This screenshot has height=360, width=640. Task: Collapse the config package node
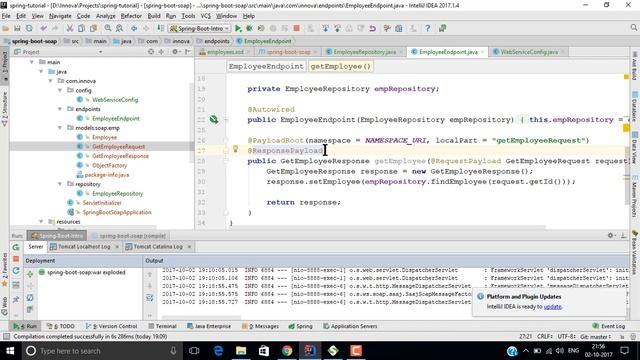(60, 90)
